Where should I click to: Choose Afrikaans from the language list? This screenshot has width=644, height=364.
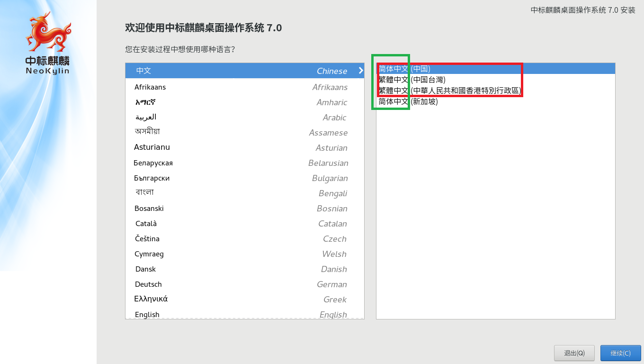click(x=245, y=87)
